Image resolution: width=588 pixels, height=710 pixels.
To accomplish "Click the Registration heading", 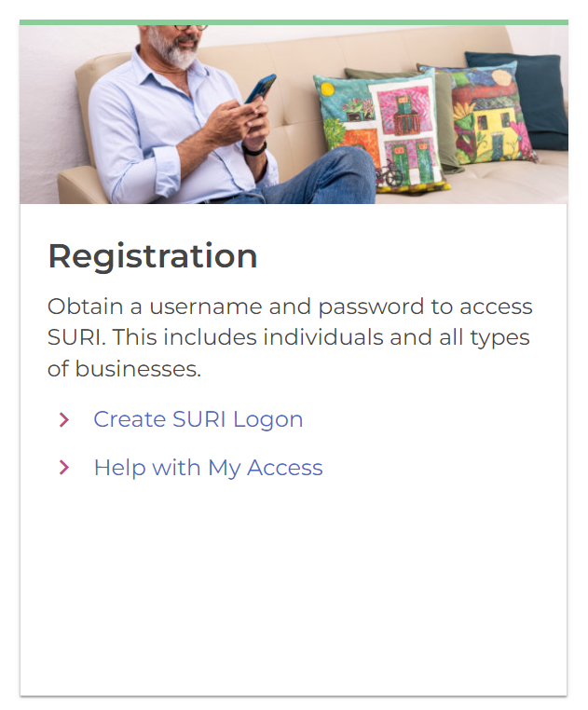I will 152,256.
